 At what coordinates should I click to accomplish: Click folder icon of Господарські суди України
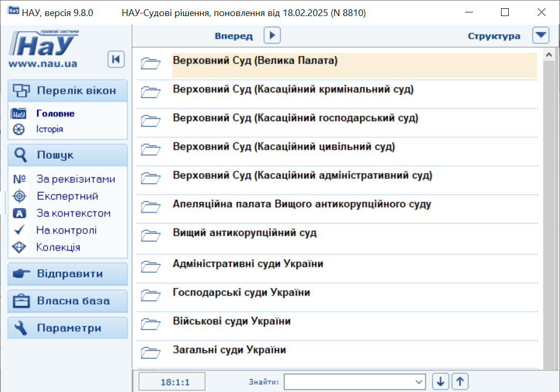[151, 295]
